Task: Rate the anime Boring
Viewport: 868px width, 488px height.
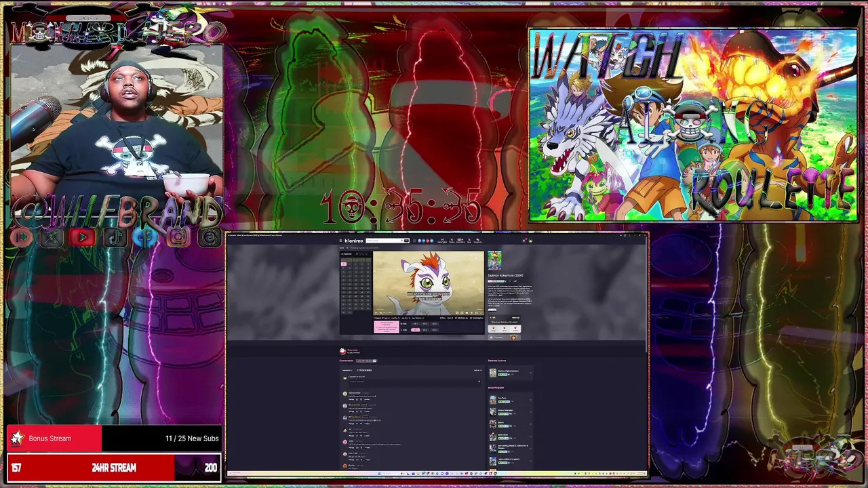Action: (x=494, y=329)
